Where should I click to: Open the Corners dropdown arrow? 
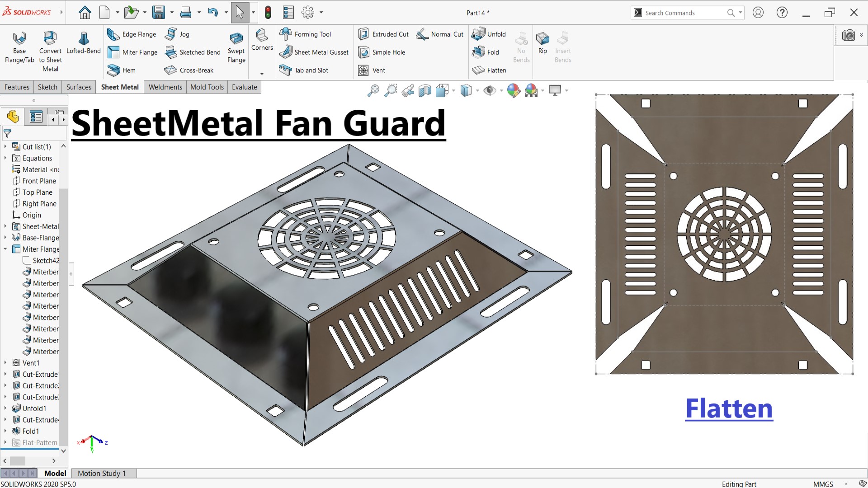coord(262,74)
